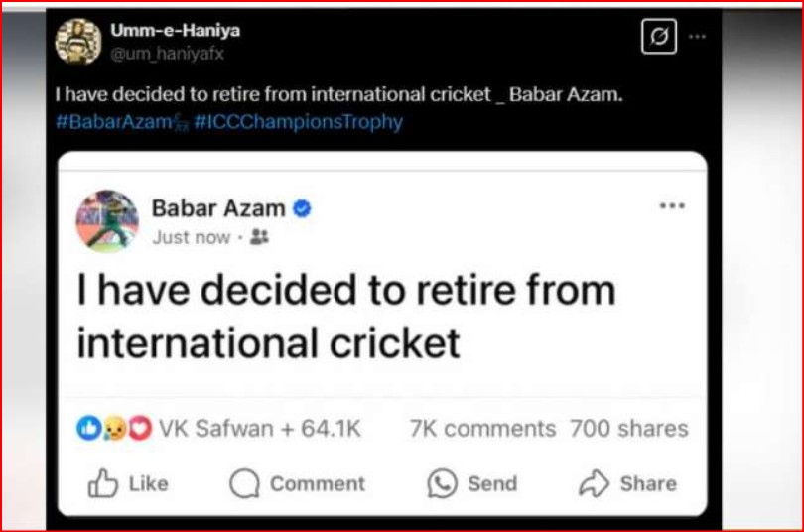Open the Umm-e-Haniya display name link
This screenshot has width=804, height=532.
click(175, 30)
